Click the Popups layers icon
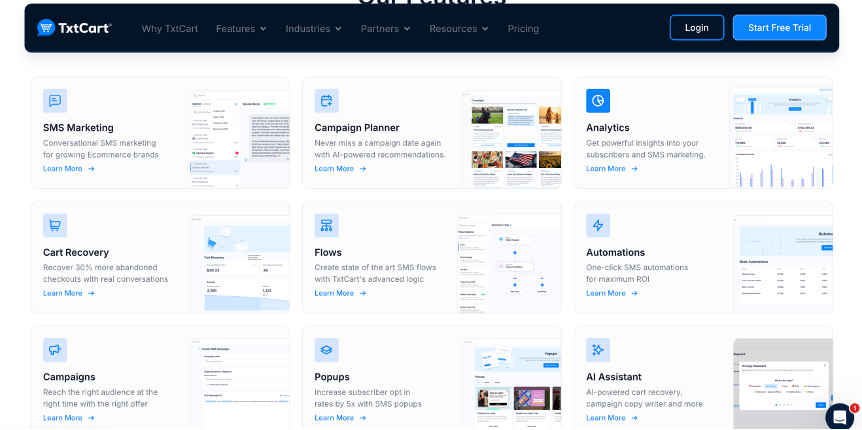862x430 pixels. coord(326,349)
